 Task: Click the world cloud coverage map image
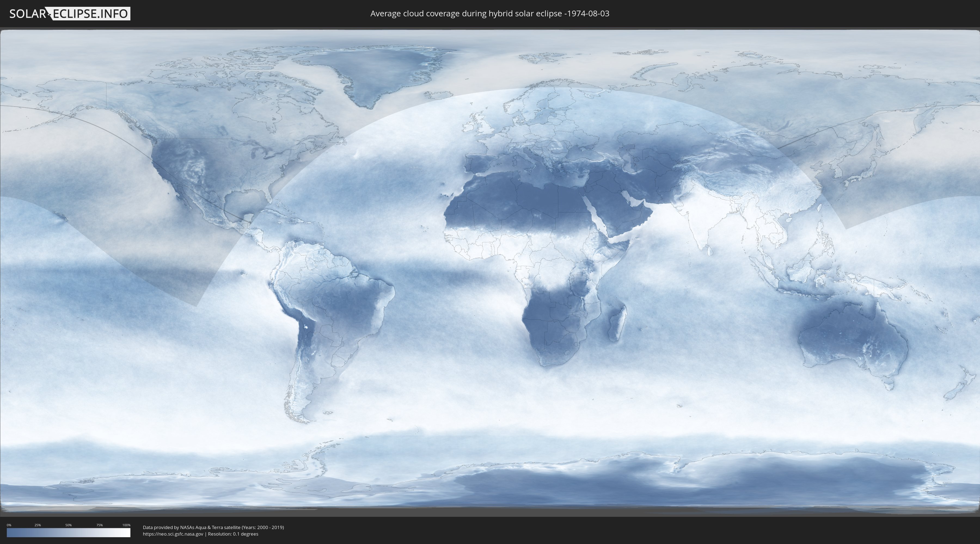(x=490, y=272)
